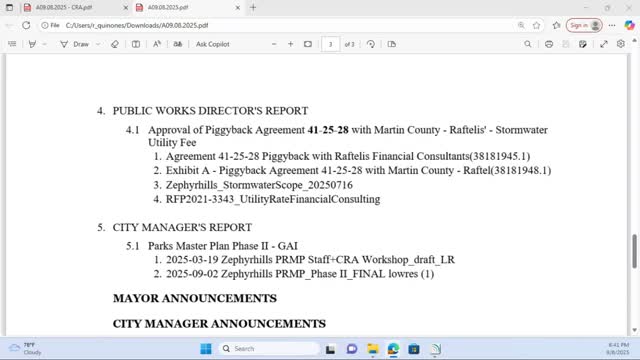640x360 pixels.
Task: Open PDF viewer settings
Action: tap(621, 44)
